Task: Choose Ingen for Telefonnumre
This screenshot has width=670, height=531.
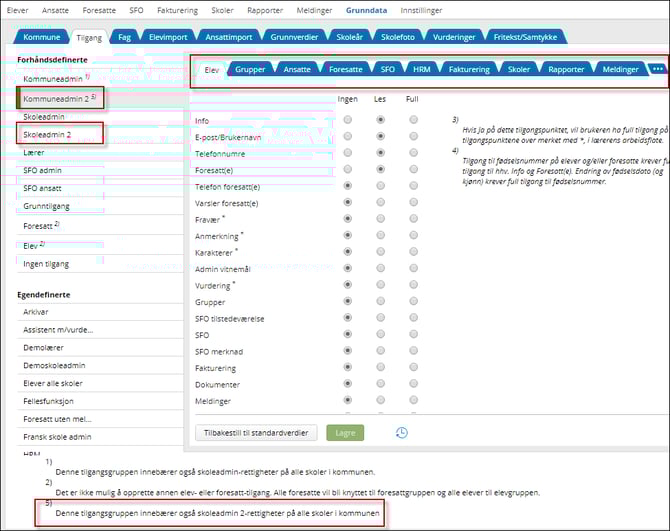Action: pos(347,153)
